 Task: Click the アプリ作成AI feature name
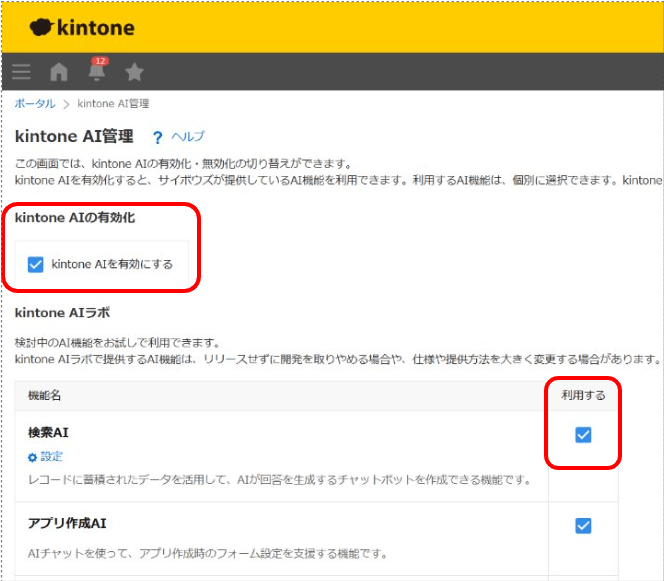coord(67,523)
